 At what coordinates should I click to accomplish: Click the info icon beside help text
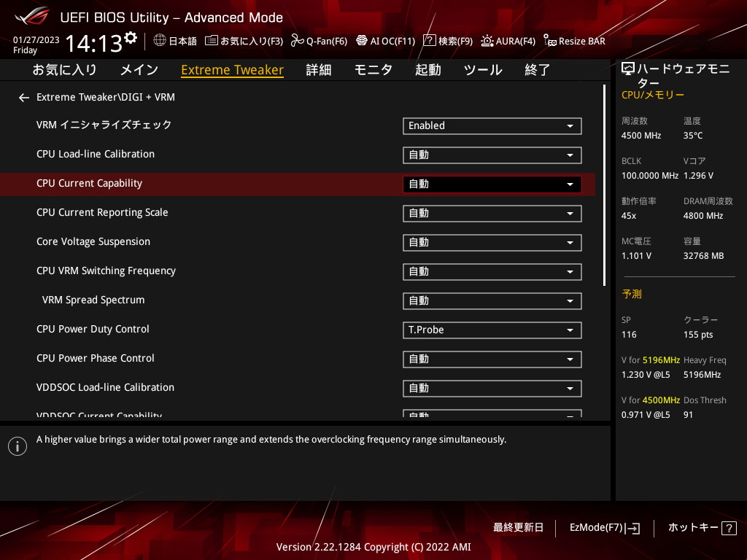(x=18, y=446)
